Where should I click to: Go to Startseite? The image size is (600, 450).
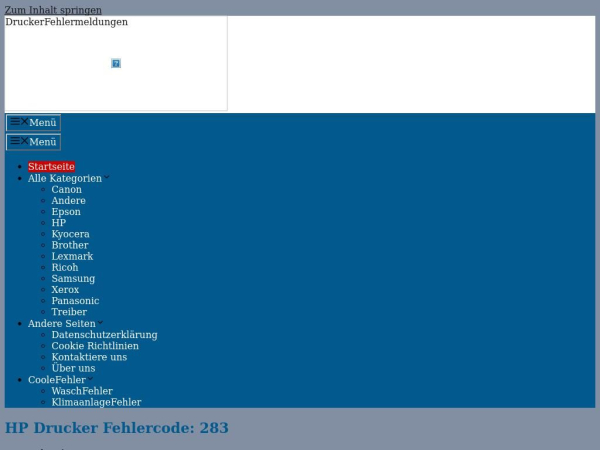51,166
